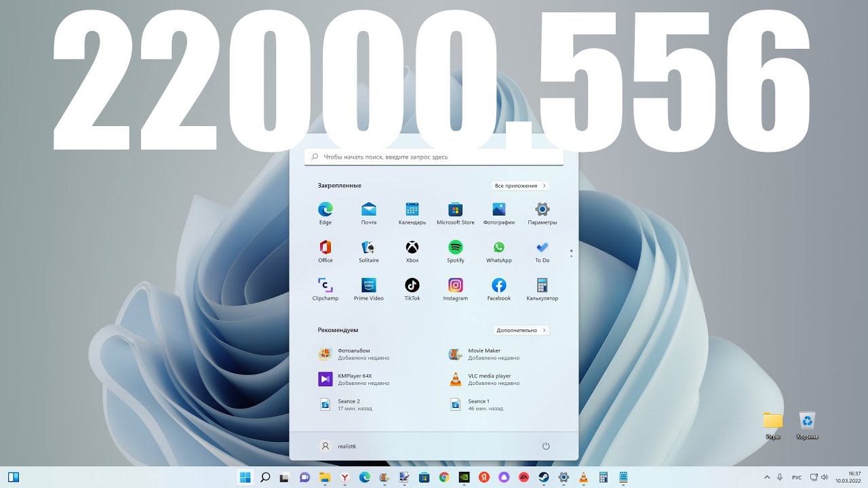
Task: Open the red Yandex icon on taskbar
Action: (484, 477)
